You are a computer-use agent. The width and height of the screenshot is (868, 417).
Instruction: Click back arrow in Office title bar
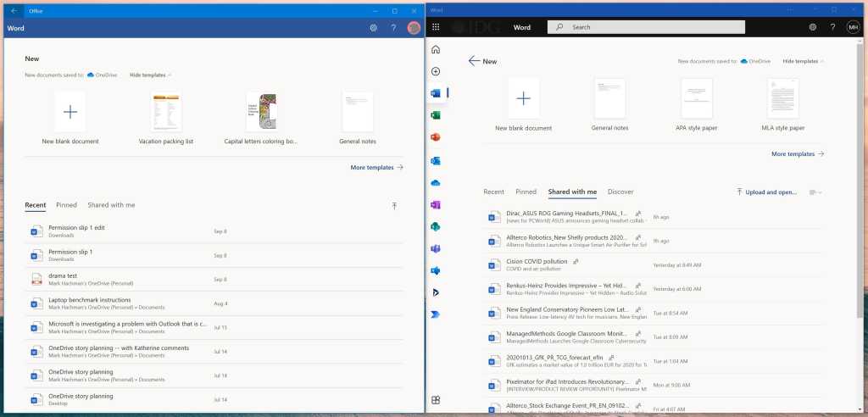(14, 10)
